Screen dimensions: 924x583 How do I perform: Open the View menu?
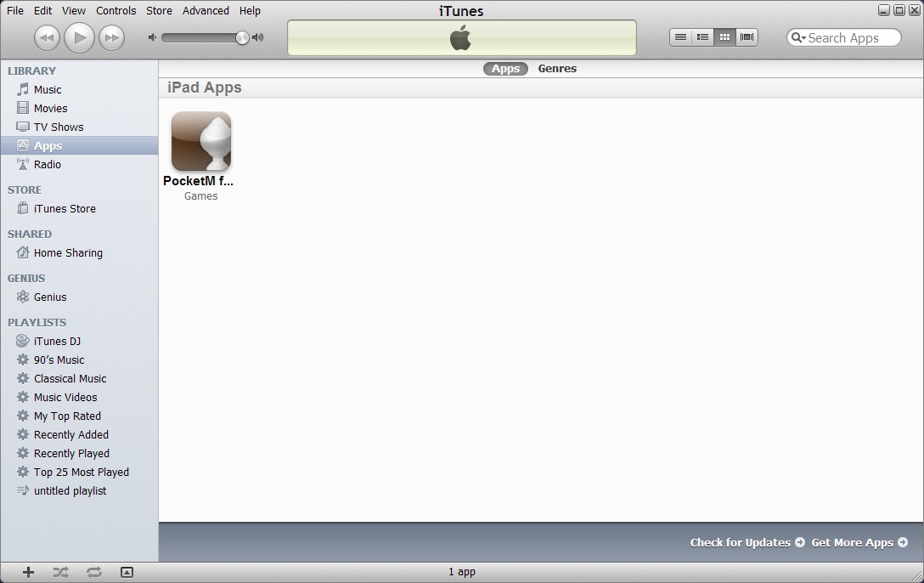click(x=74, y=10)
